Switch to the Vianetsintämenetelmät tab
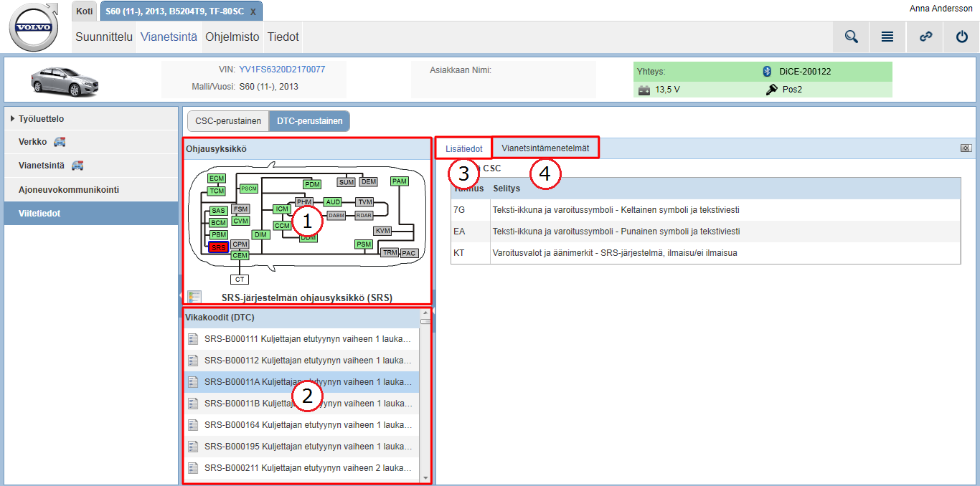Screen dimensions: 980x486 (x=545, y=148)
